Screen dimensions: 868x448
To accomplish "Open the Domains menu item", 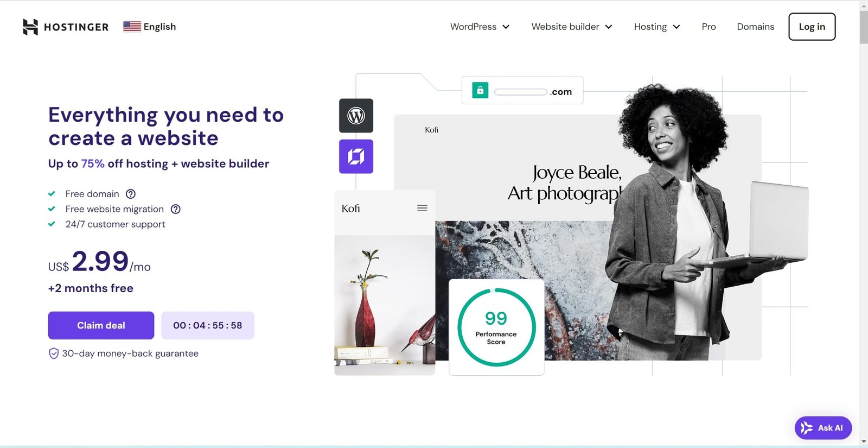I will (755, 27).
